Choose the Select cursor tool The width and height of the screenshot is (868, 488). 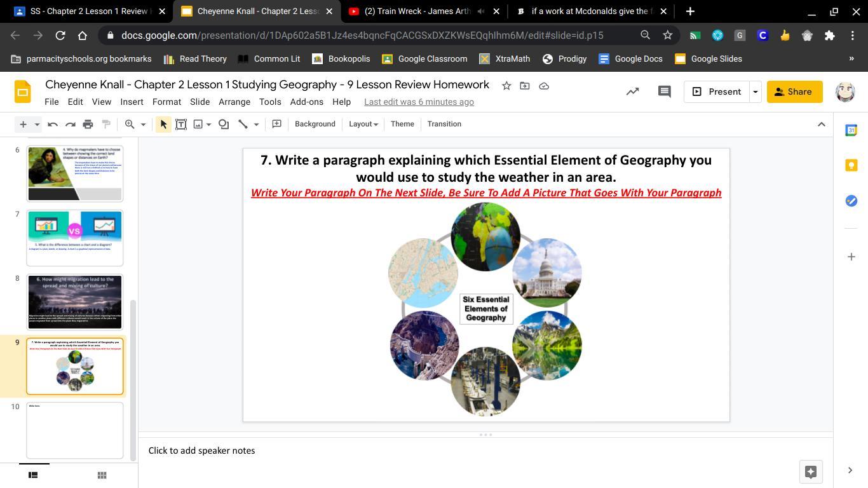[163, 124]
